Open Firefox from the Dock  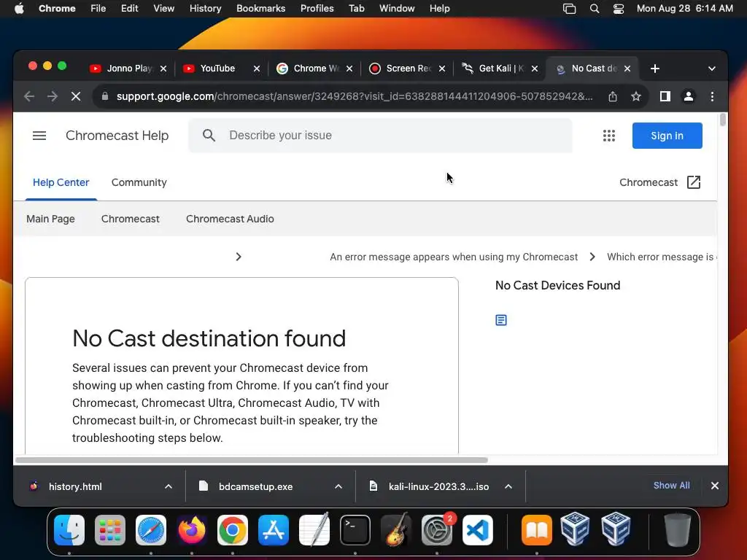tap(192, 530)
